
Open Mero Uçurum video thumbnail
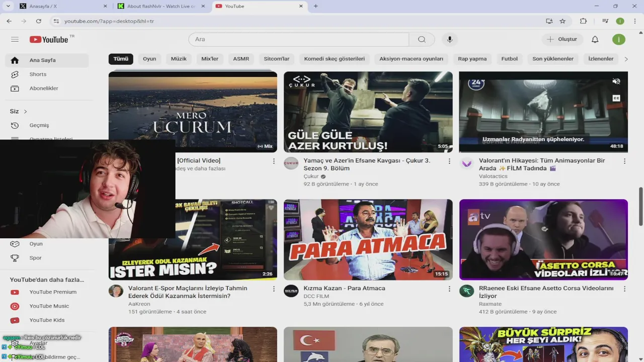point(193,112)
